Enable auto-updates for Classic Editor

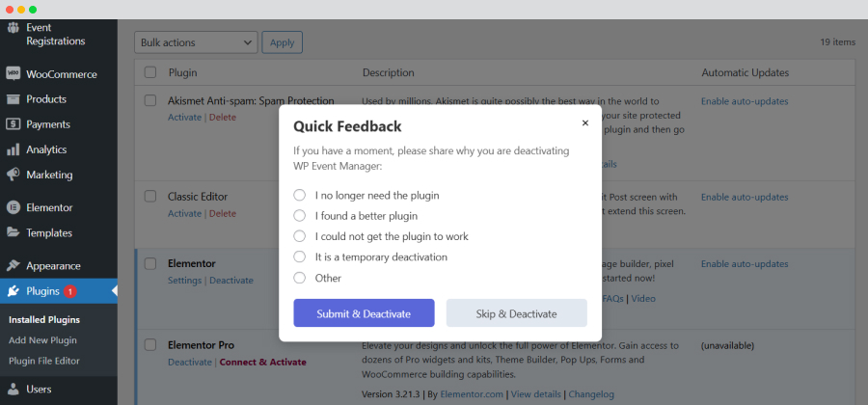click(745, 197)
